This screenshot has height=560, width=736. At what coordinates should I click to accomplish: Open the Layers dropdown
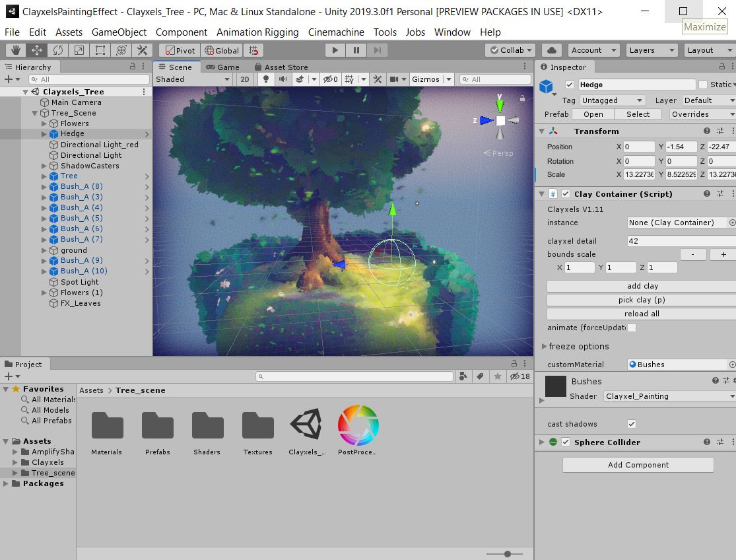[652, 50]
